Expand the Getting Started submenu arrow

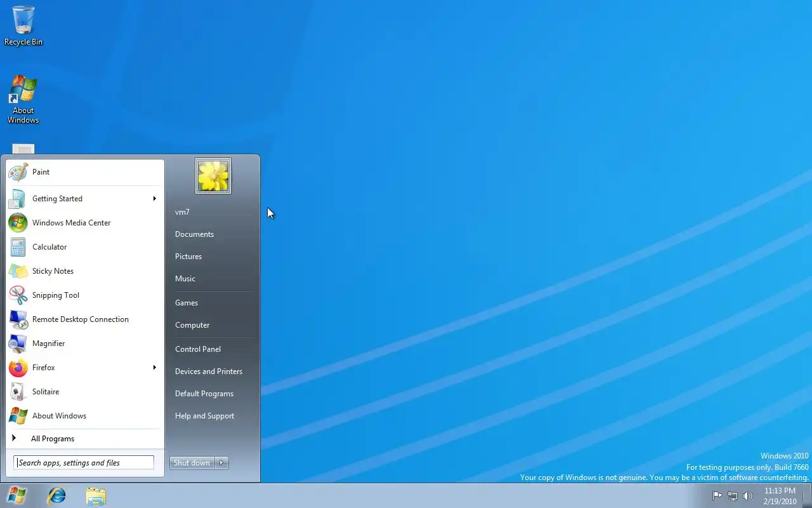click(x=154, y=199)
